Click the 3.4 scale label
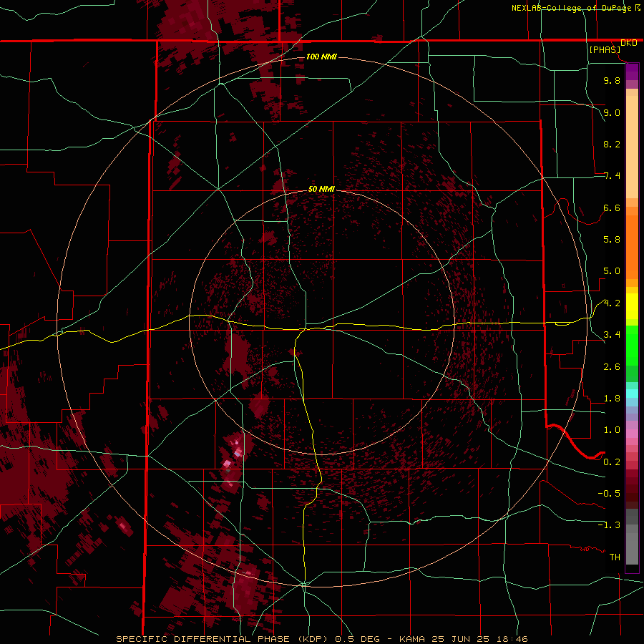This screenshot has width=644, height=644. point(612,335)
